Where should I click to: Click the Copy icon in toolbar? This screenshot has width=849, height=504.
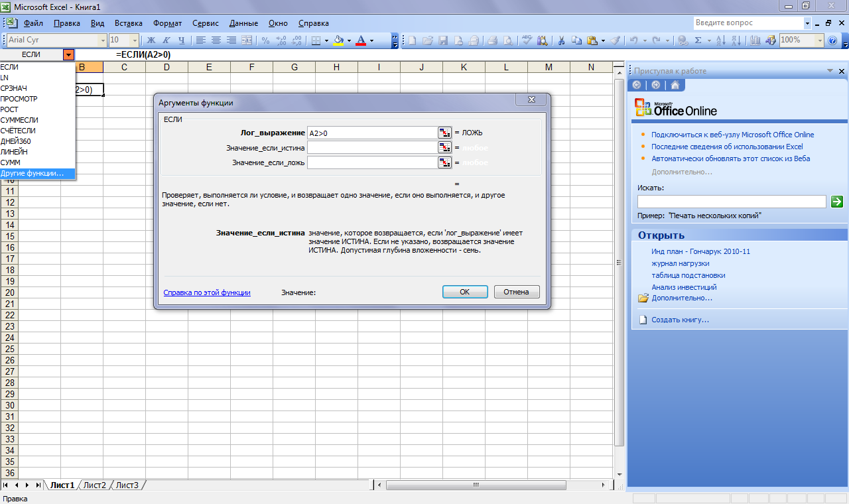pyautogui.click(x=577, y=40)
